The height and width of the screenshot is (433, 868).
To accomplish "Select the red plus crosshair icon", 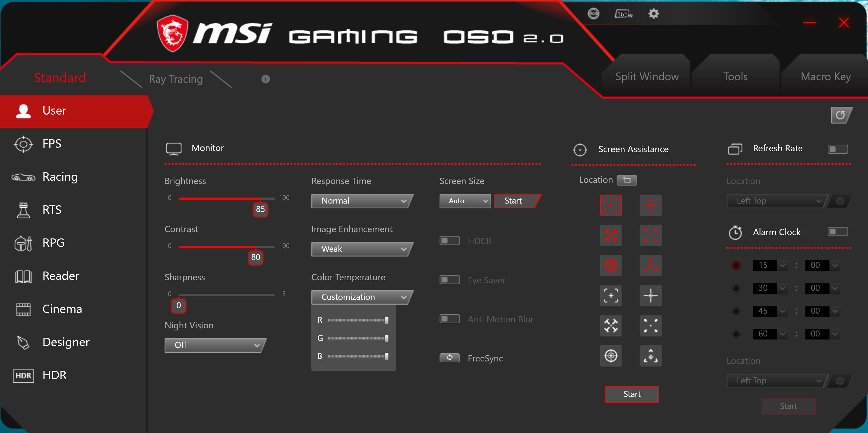I will [651, 205].
